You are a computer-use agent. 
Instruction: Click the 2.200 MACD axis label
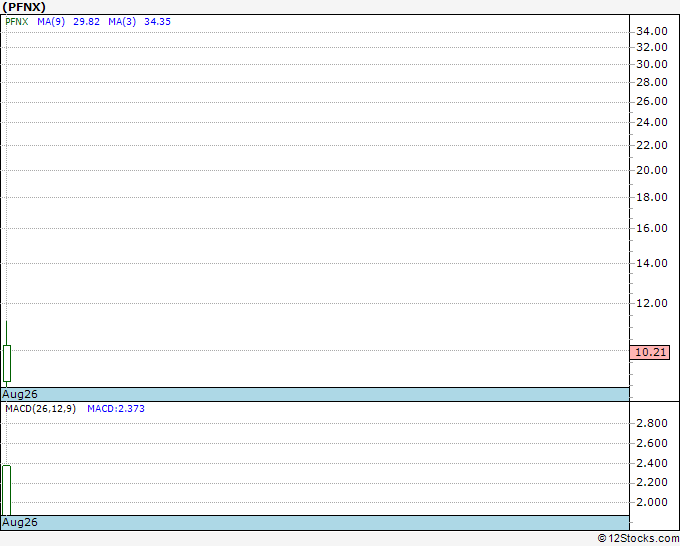coord(652,482)
